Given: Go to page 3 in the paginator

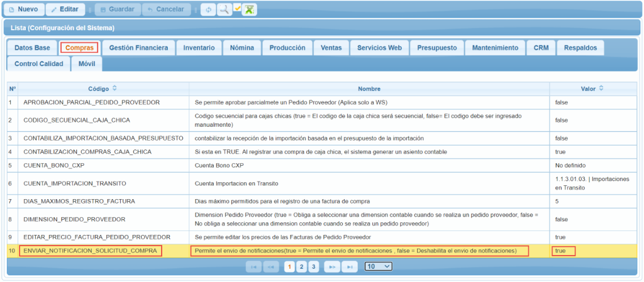Looking at the screenshot, I should click(x=313, y=267).
